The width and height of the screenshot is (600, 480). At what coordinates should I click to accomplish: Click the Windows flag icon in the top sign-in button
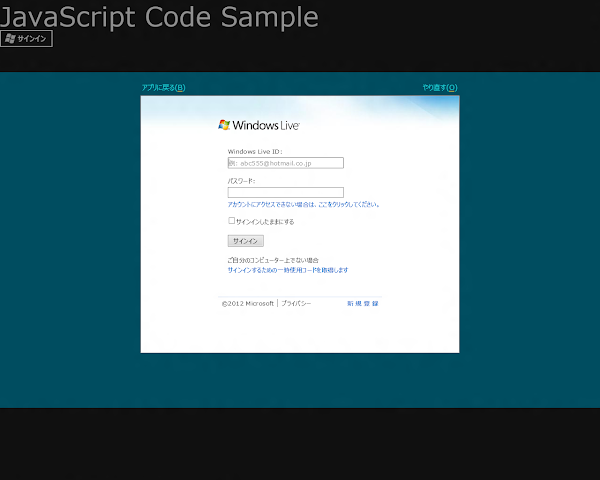(10, 39)
